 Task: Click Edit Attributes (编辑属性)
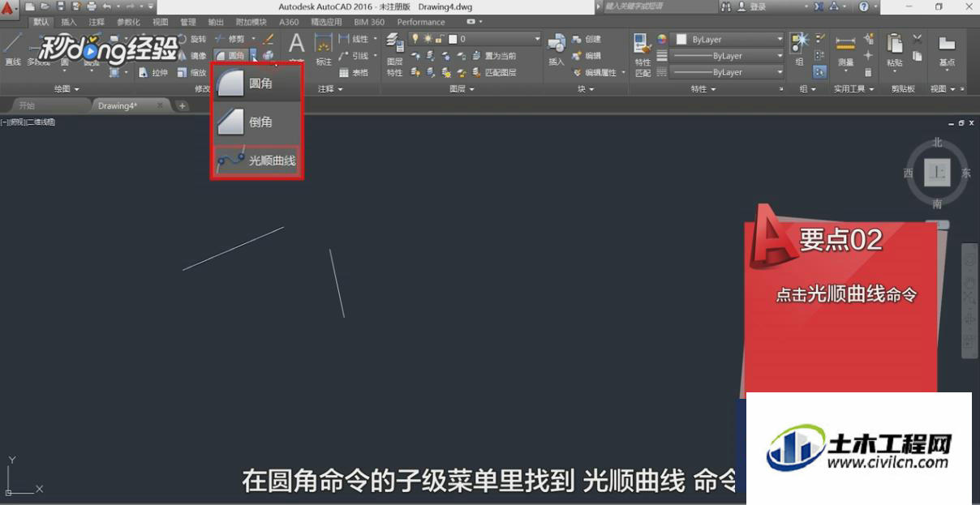coord(595,72)
